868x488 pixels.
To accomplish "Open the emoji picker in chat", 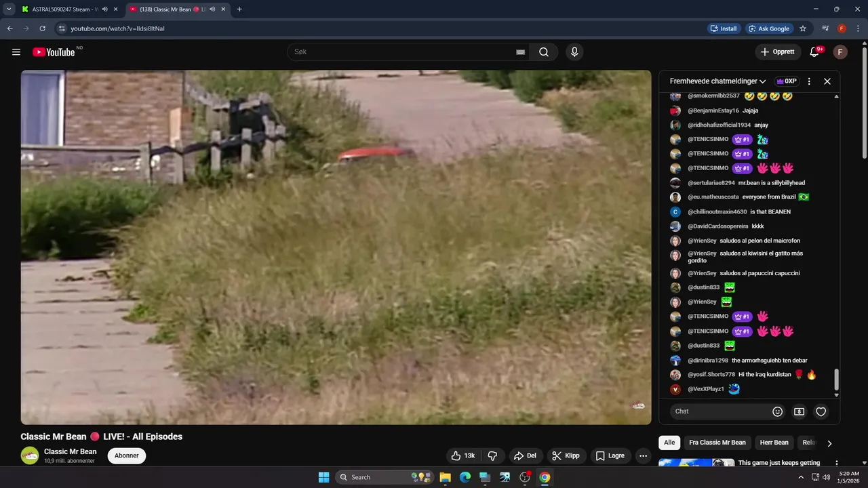I will (x=778, y=411).
